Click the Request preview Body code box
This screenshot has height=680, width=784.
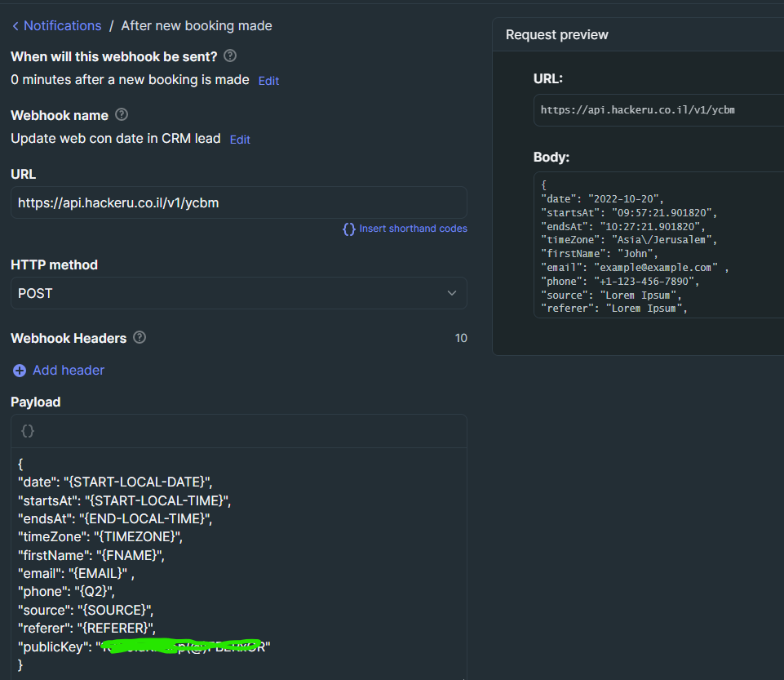658,245
